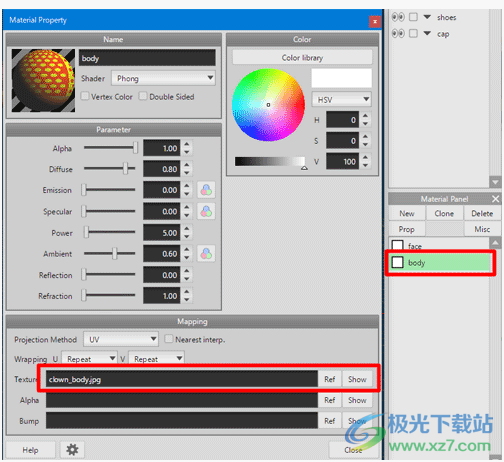Image resolution: width=504 pixels, height=462 pixels.
Task: Open settings with the gear icon
Action: click(x=72, y=450)
